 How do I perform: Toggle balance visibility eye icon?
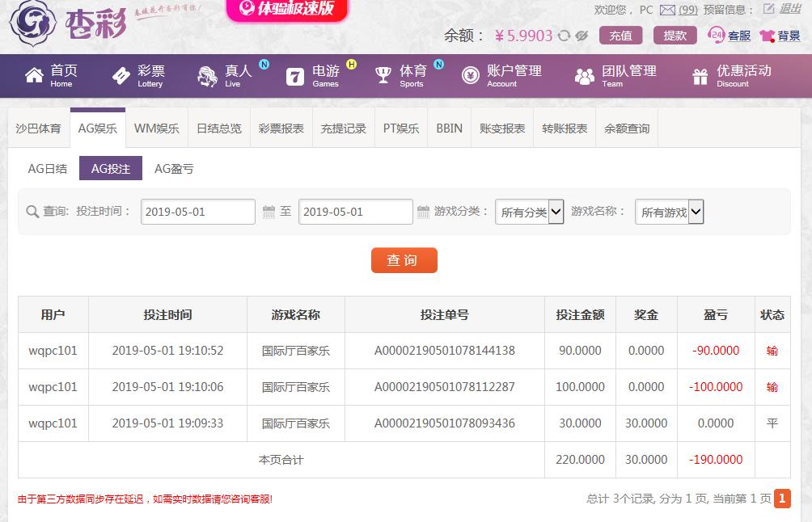[x=582, y=36]
